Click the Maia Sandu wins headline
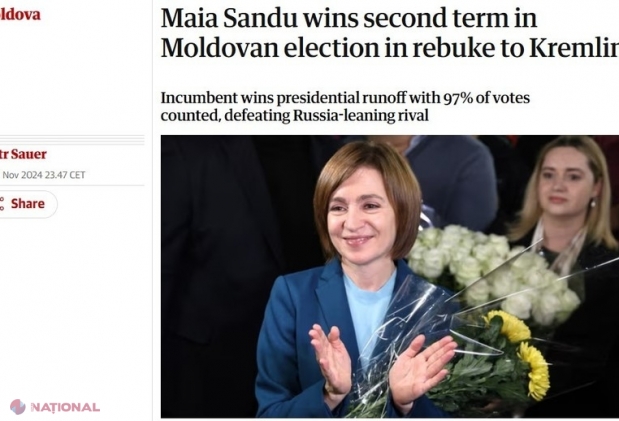 390,33
